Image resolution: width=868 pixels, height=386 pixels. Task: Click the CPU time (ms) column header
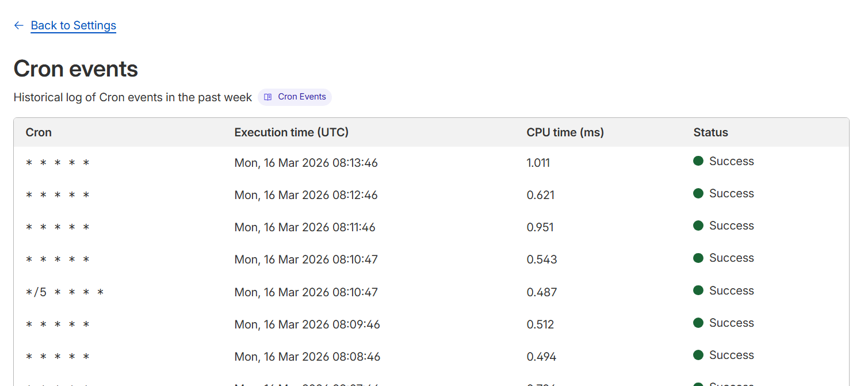pos(565,132)
